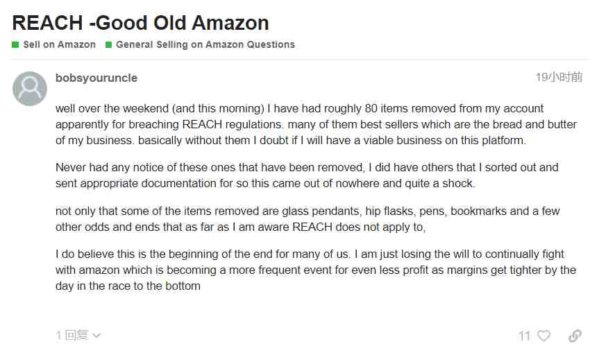This screenshot has height=364, width=615.
Task: Open the Sell on Amazon category
Action: tap(59, 44)
